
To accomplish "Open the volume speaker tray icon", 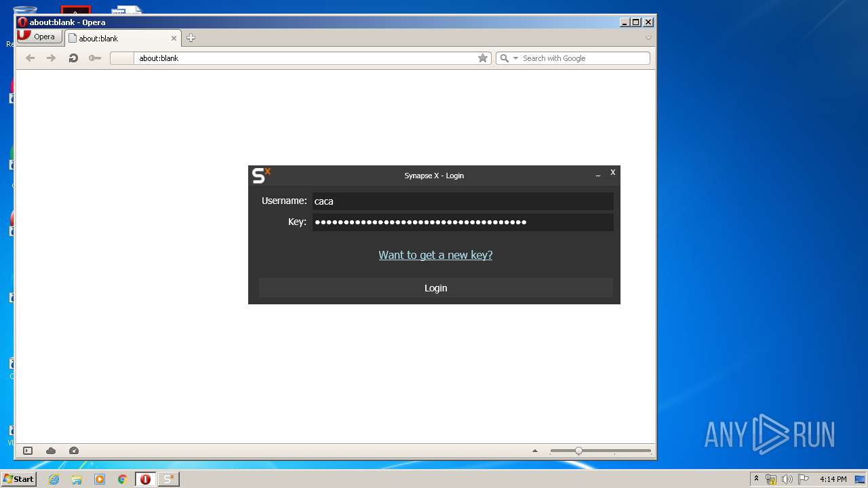I will tap(787, 479).
